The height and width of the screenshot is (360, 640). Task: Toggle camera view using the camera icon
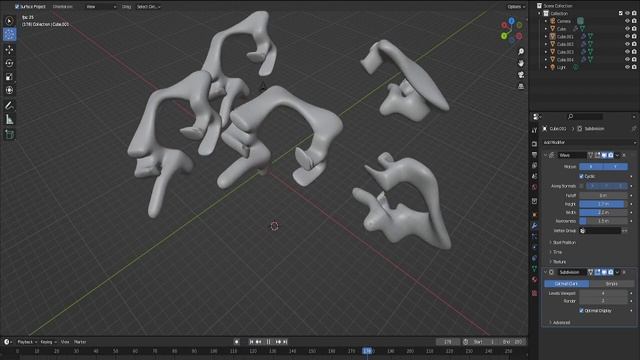click(x=521, y=75)
